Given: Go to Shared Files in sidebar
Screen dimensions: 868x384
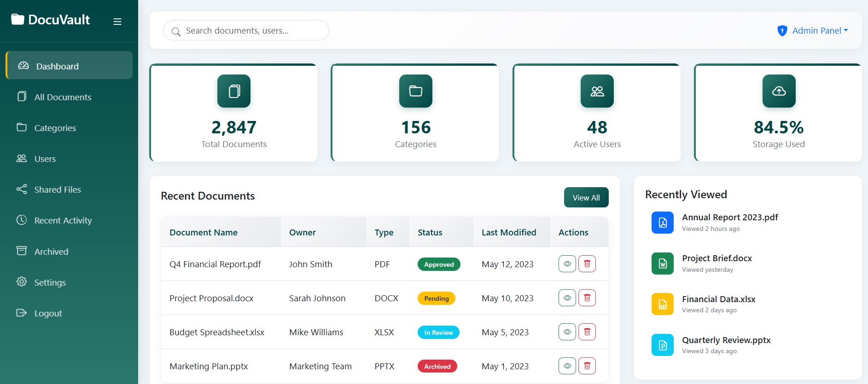Looking at the screenshot, I should tap(58, 189).
